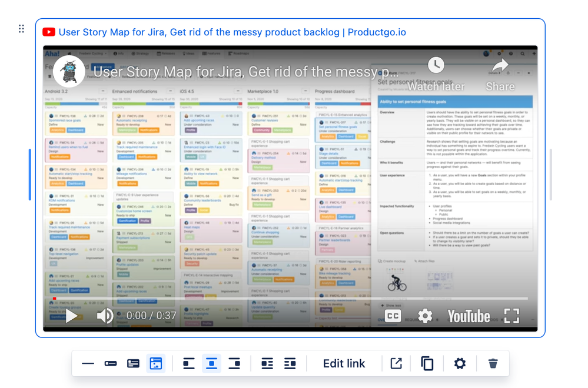
Task: Switch to inline display
Action: pos(111,364)
